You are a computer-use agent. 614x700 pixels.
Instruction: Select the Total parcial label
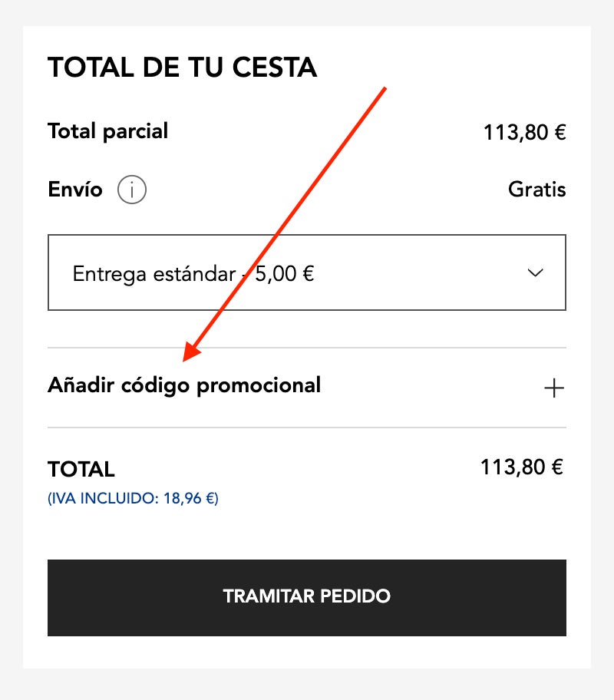coord(107,131)
